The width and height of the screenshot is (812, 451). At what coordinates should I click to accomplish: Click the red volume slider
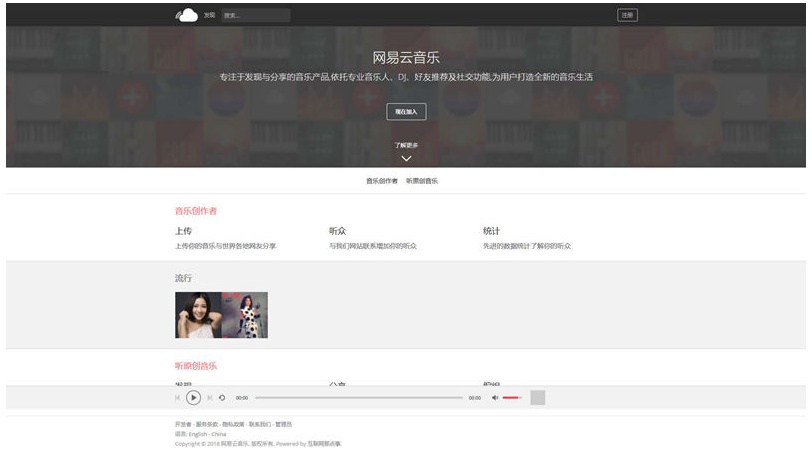tap(512, 398)
